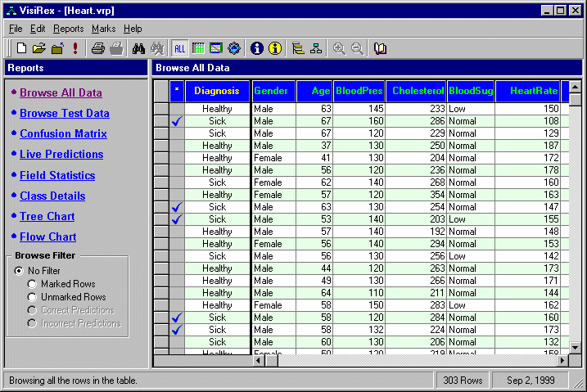
Task: Select the Marked Rows filter option
Action: (32, 284)
